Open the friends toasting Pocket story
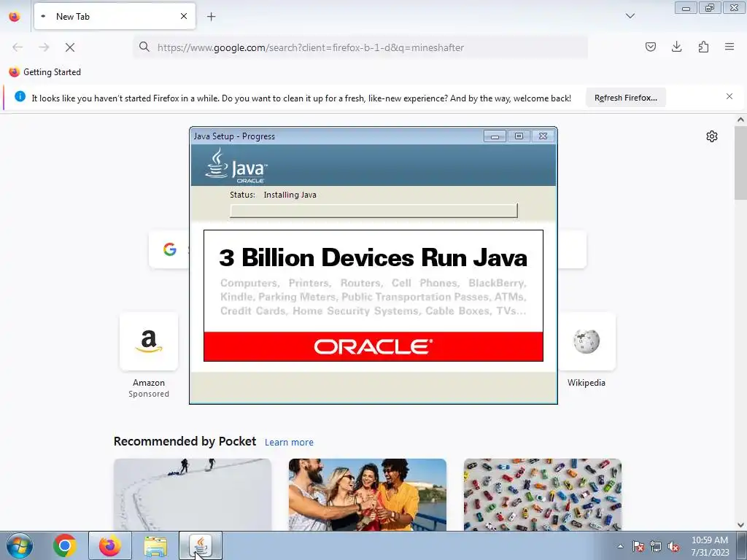Screen dimensions: 747x560 368,494
